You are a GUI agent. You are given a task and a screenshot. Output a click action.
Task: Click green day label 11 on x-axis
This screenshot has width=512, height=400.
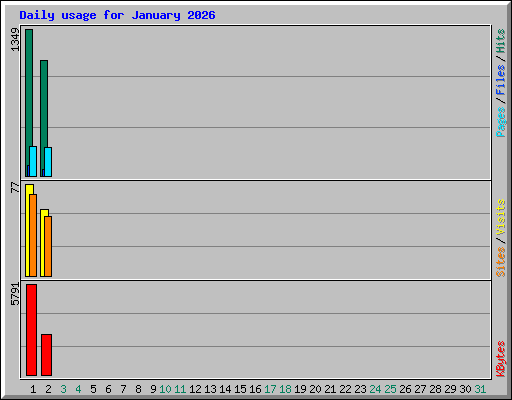click(180, 389)
